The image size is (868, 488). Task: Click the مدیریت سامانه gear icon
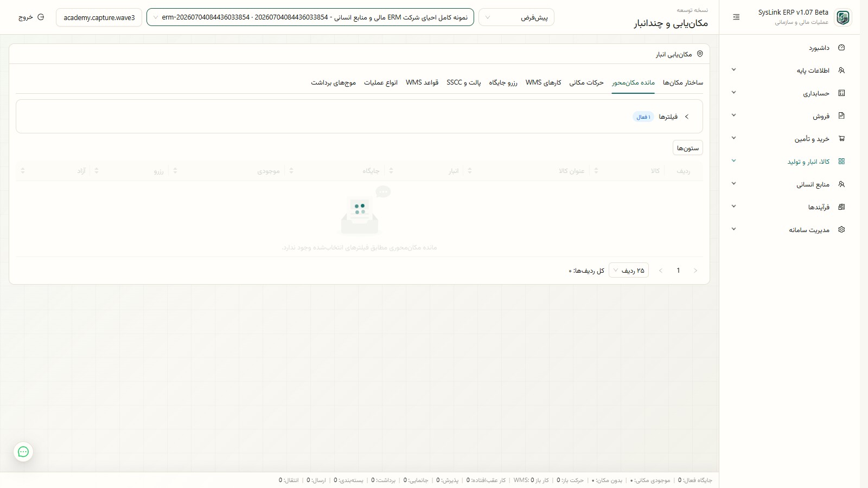841,230
